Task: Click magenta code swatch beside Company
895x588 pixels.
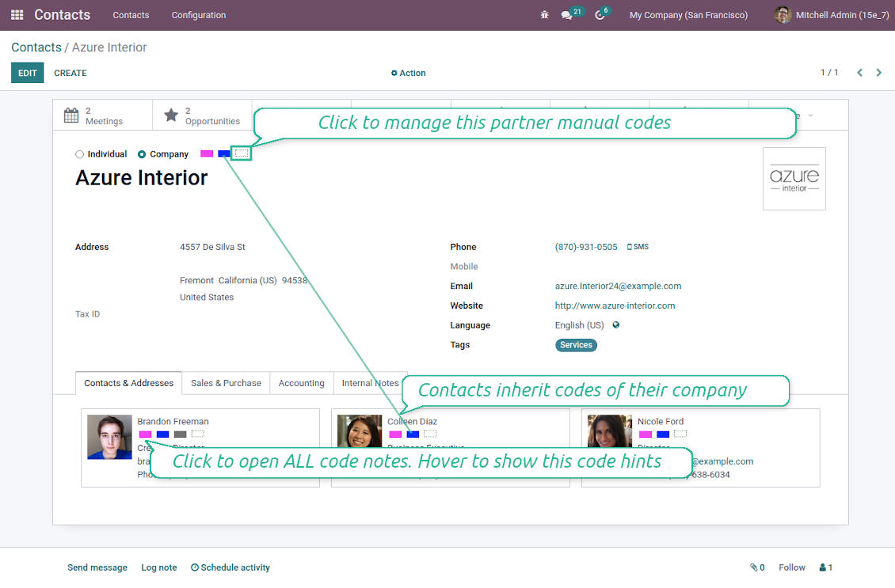Action: [207, 154]
